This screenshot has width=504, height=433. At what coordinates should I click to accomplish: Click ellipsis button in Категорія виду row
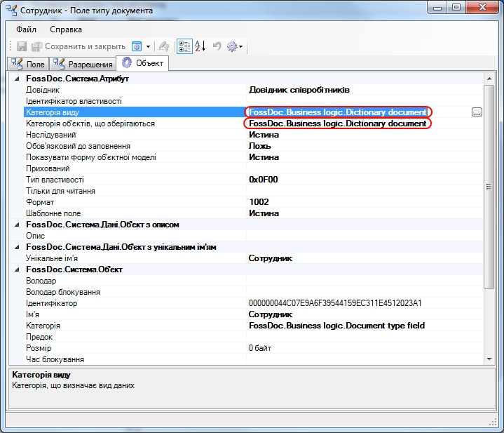[477, 112]
